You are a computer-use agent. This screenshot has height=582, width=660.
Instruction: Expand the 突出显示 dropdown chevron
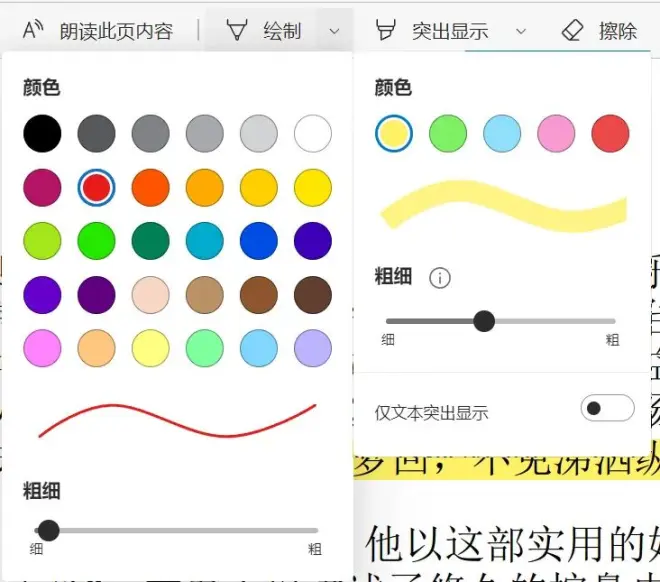click(x=521, y=31)
